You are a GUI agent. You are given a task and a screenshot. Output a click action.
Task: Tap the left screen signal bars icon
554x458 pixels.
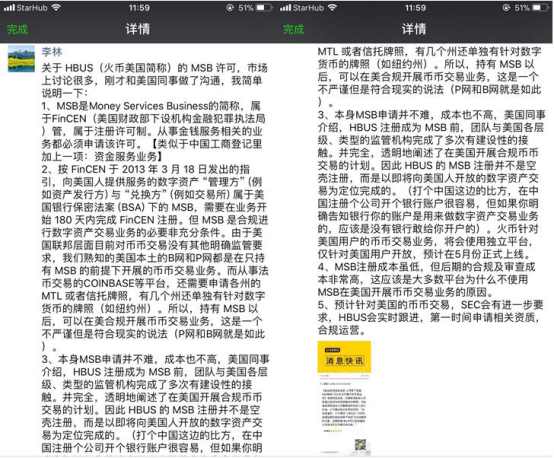pyautogui.click(x=9, y=8)
